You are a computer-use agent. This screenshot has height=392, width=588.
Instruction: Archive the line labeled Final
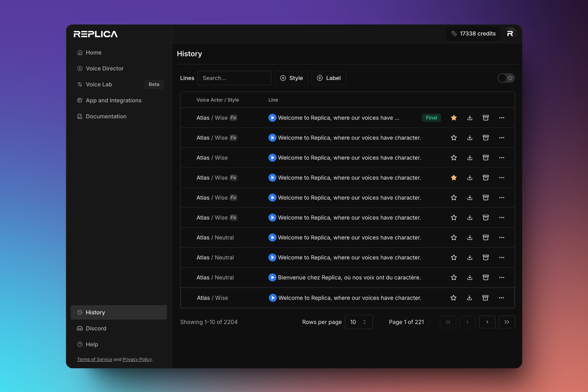486,118
